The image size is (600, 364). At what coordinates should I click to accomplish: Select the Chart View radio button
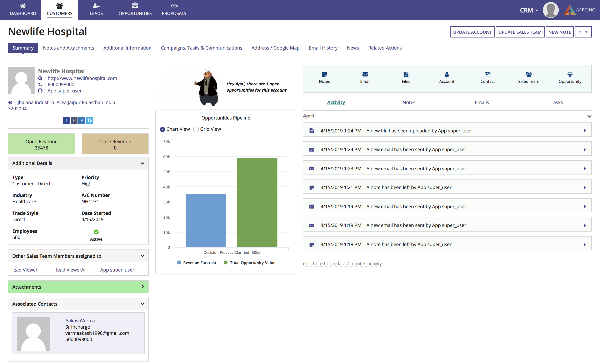tap(162, 129)
